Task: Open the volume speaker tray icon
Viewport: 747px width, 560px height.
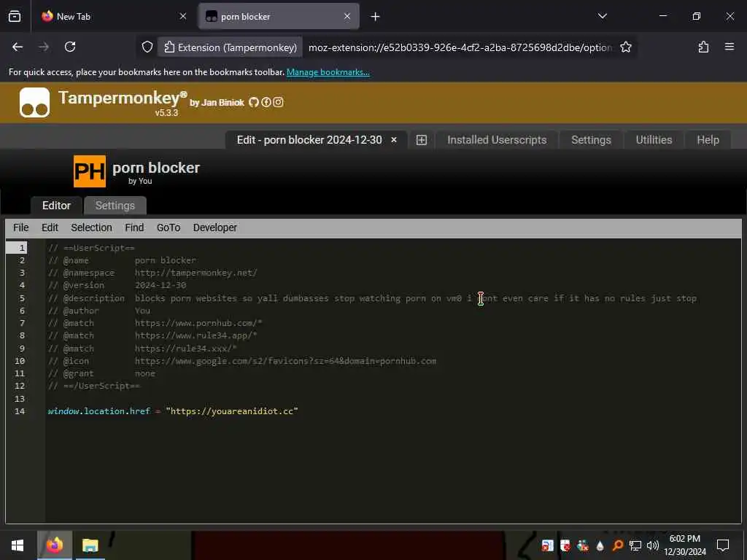Action: (x=653, y=545)
